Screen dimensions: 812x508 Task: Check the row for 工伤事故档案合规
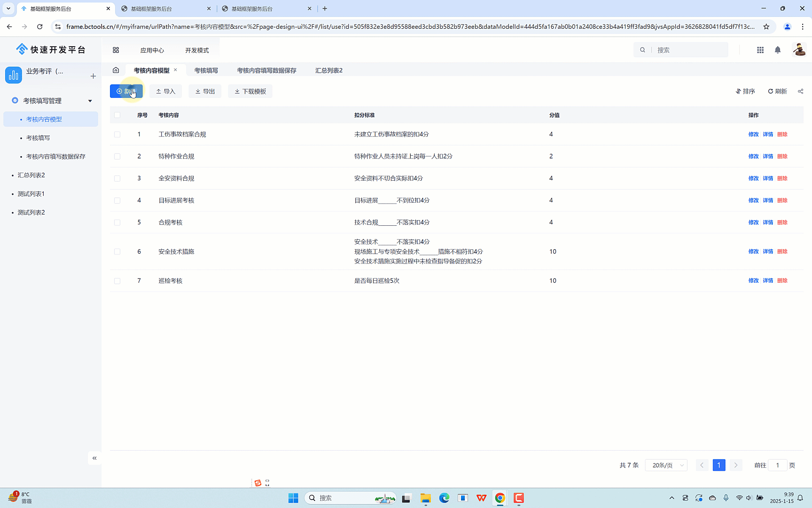click(x=117, y=135)
